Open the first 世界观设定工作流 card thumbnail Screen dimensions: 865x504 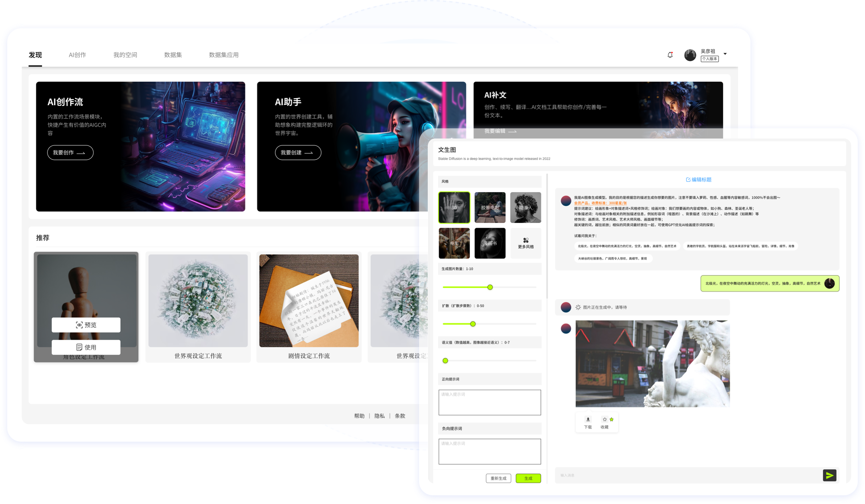click(198, 301)
